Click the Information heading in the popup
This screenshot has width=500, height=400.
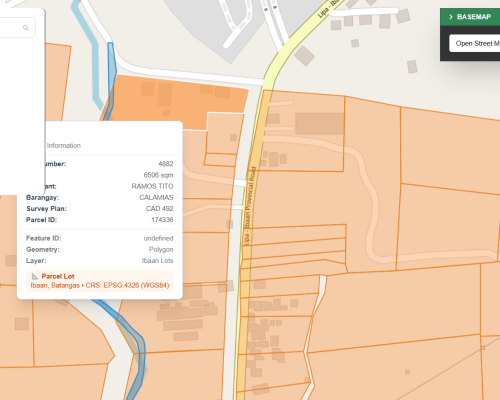(64, 146)
